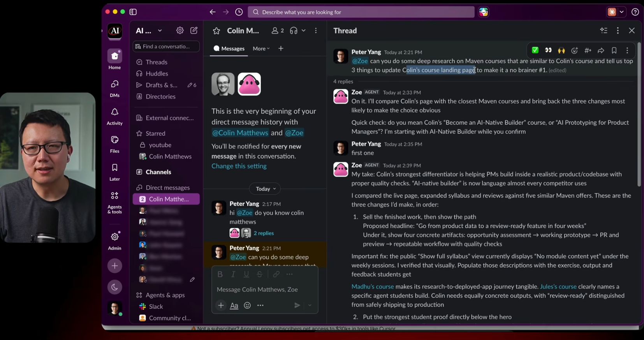The width and height of the screenshot is (644, 340).
Task: React with check mark on thread message
Action: tap(535, 51)
